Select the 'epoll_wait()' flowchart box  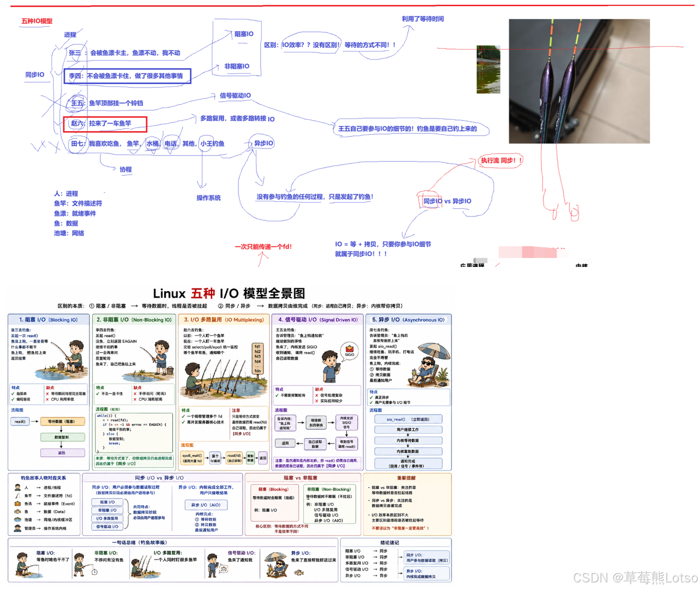(x=192, y=458)
